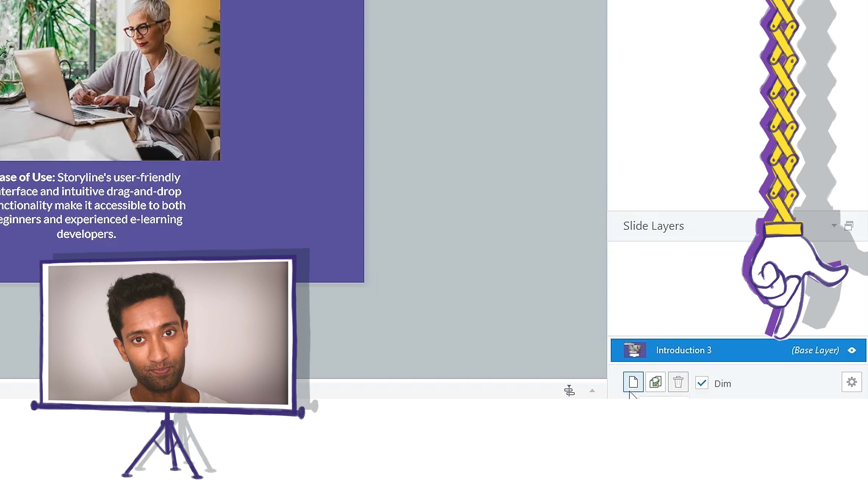Viewport: 868px width, 488px height.
Task: Click the Introduction 3 layer thumbnail
Action: click(634, 350)
